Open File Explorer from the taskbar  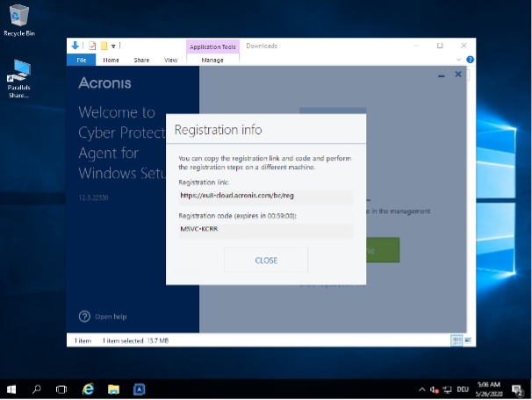click(113, 389)
